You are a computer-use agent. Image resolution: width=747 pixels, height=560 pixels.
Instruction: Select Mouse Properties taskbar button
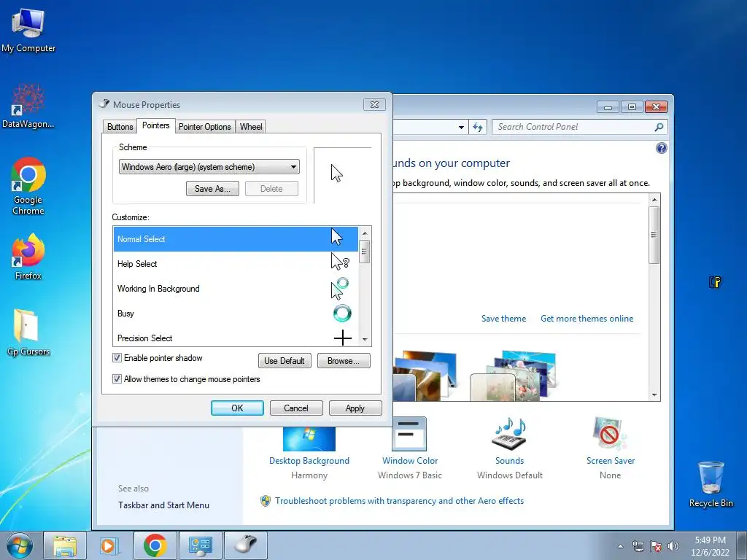tap(245, 545)
